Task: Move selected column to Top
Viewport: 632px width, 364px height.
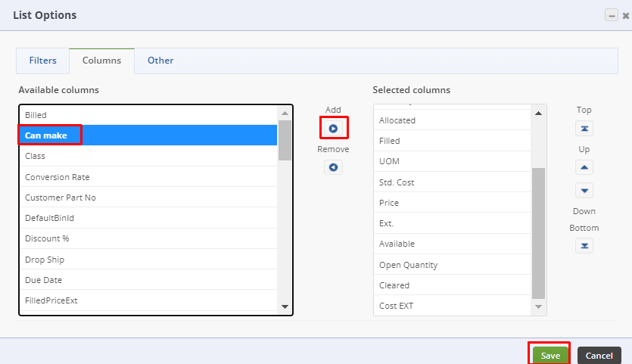Action: [584, 128]
